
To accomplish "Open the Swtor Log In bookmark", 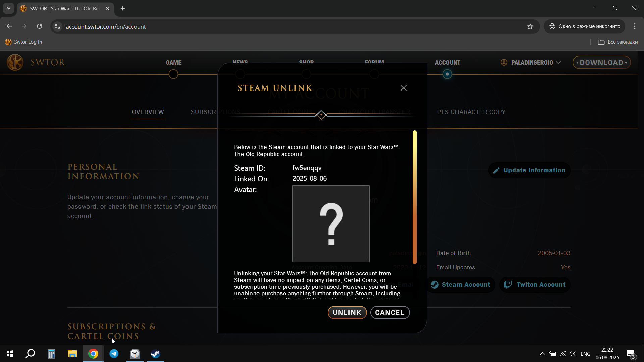I will pos(24,42).
